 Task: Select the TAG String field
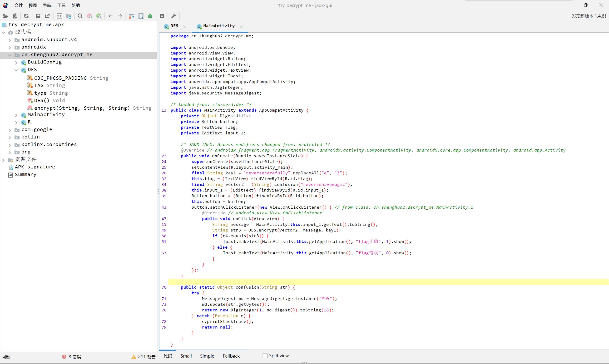(50, 85)
